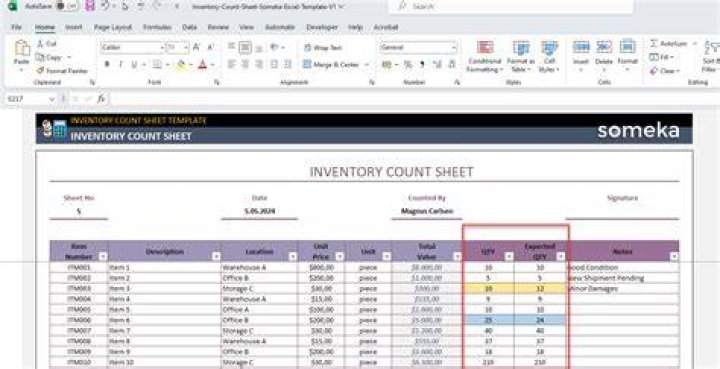Open the Page Layout ribbon tab
This screenshot has width=720, height=369.
112,28
